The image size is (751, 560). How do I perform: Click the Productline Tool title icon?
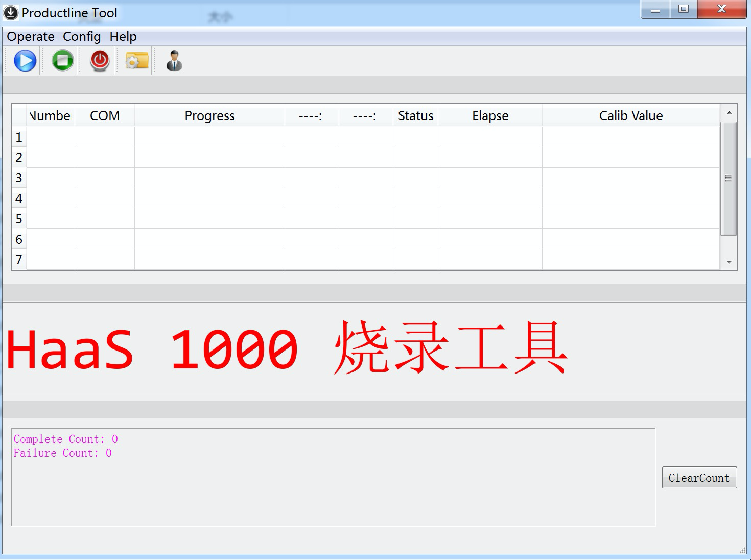11,13
